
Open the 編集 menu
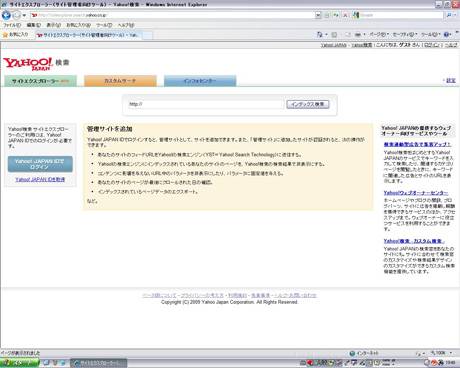pyautogui.click(x=34, y=25)
